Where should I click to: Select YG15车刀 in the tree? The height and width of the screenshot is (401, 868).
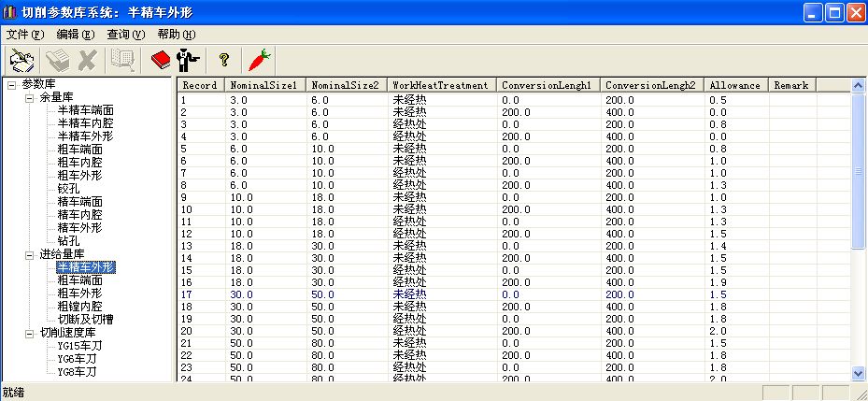pyautogui.click(x=78, y=346)
